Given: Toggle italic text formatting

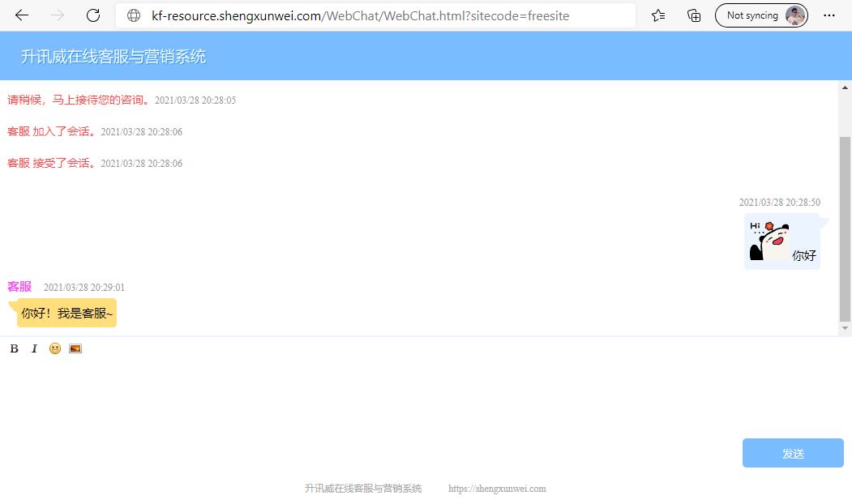Looking at the screenshot, I should coord(34,348).
